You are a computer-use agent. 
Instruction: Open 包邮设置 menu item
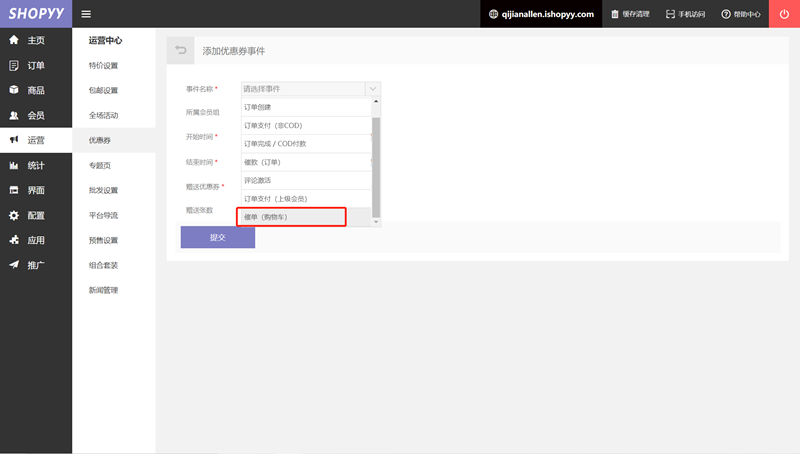[103, 90]
